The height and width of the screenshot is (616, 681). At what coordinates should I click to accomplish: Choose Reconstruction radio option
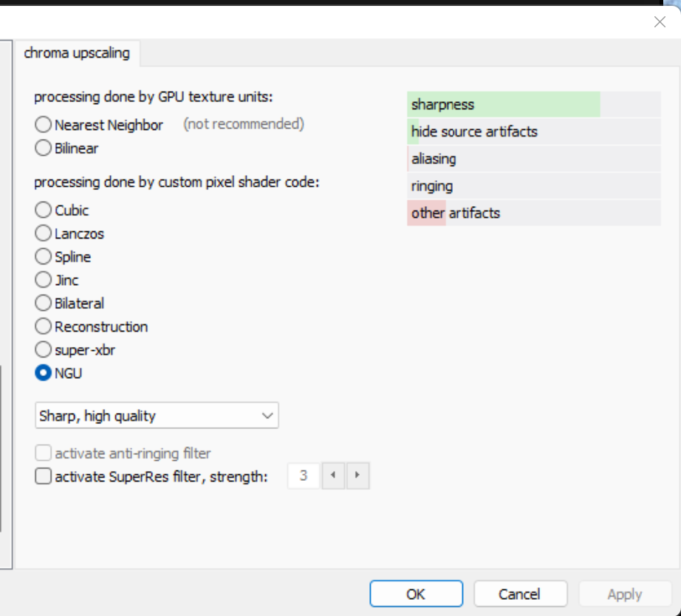click(x=43, y=326)
